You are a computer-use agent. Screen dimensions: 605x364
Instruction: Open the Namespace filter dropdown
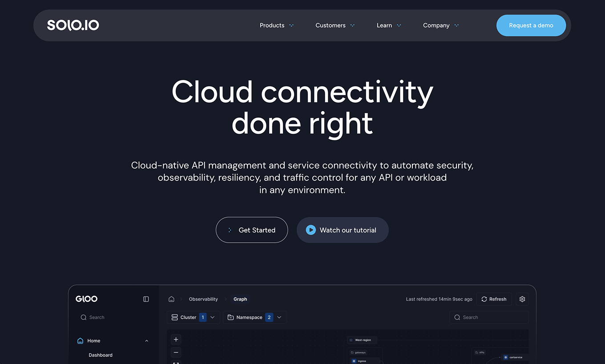tap(255, 317)
